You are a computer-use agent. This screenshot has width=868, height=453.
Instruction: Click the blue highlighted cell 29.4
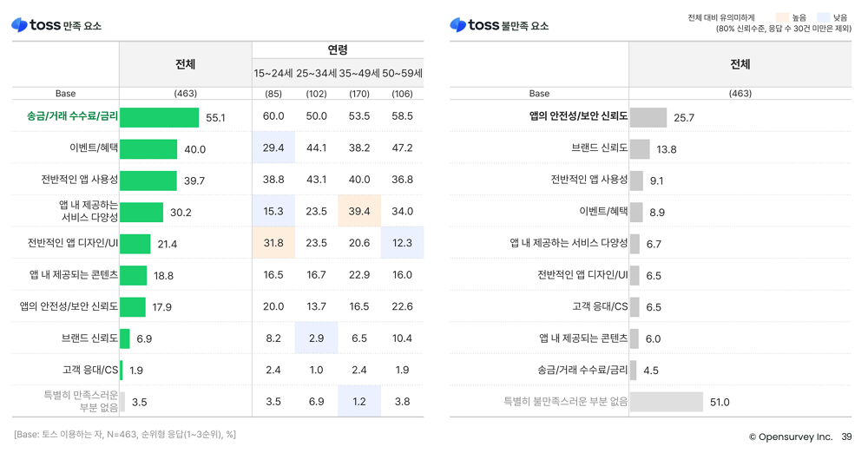[x=273, y=148]
